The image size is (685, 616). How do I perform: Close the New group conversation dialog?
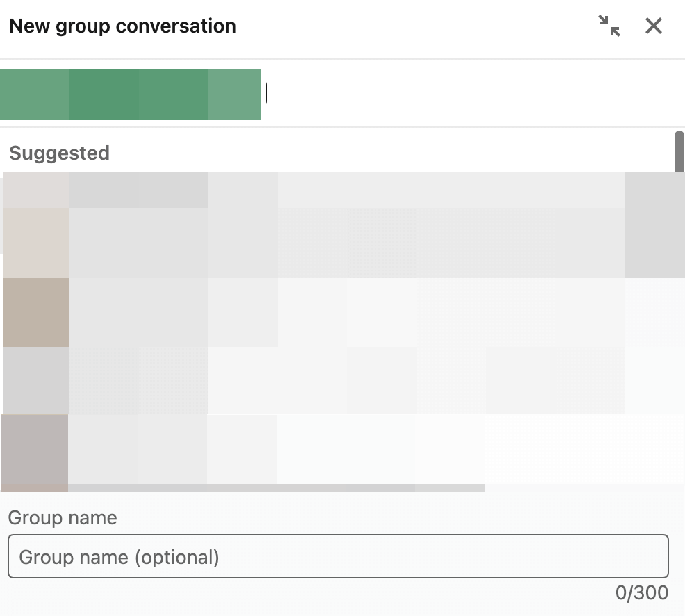[654, 26]
